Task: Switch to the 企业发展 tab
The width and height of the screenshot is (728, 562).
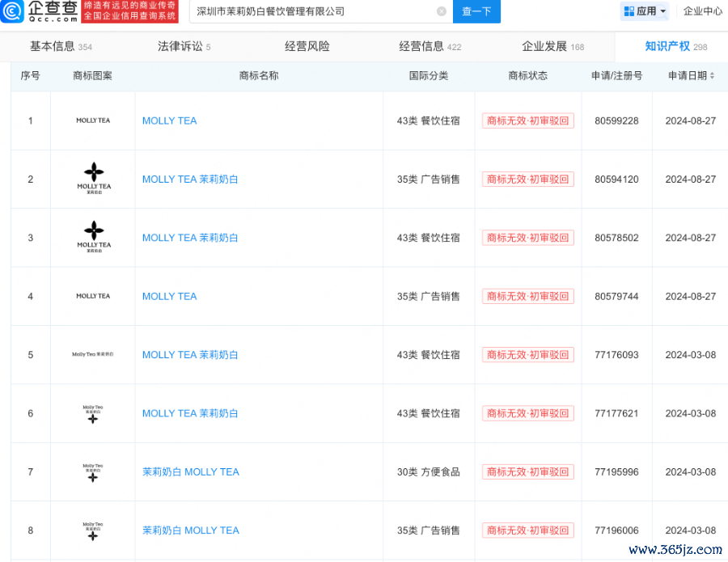Action: click(x=553, y=46)
